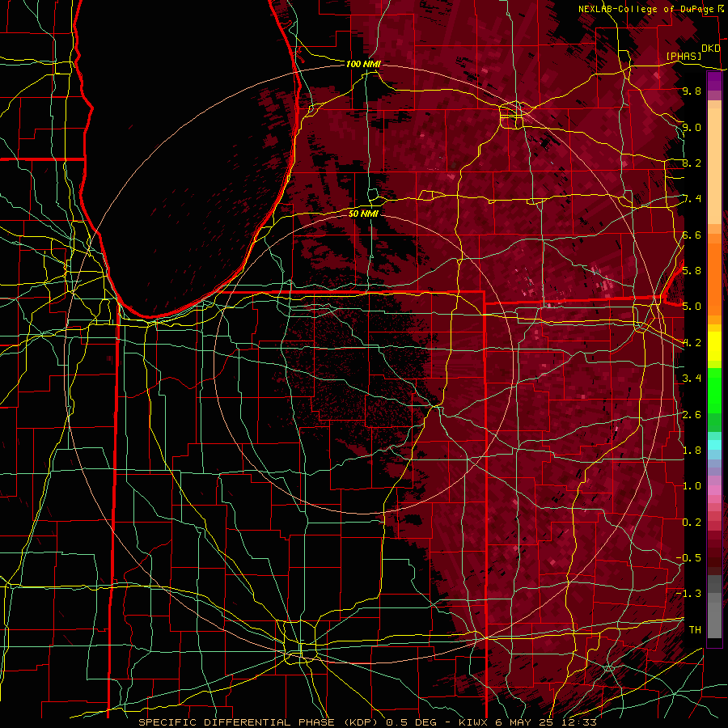
Task: Click the -0.5 value on the color scale
Action: [x=688, y=557]
